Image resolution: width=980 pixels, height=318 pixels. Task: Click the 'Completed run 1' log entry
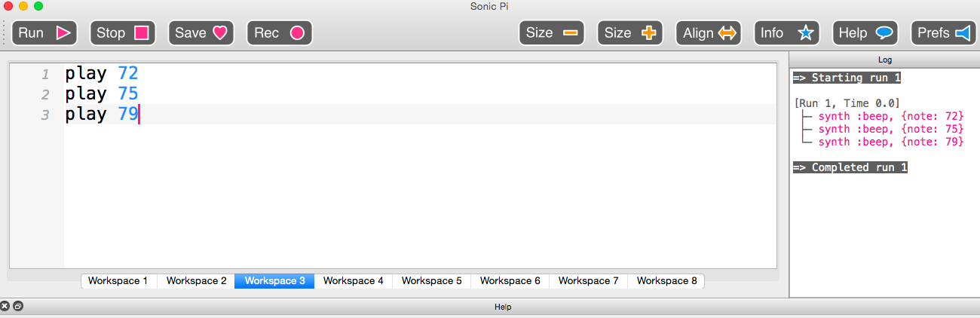point(850,167)
